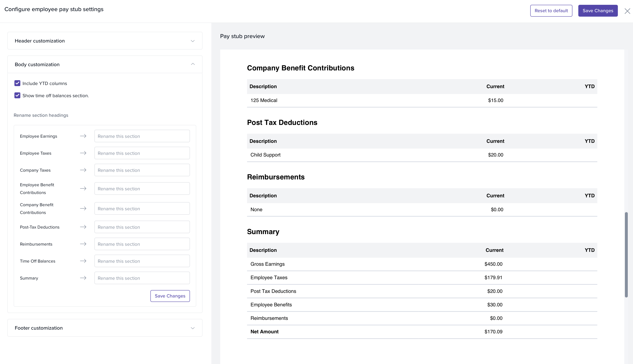This screenshot has width=633, height=364.
Task: Expand the Footer customization section
Action: 105,328
